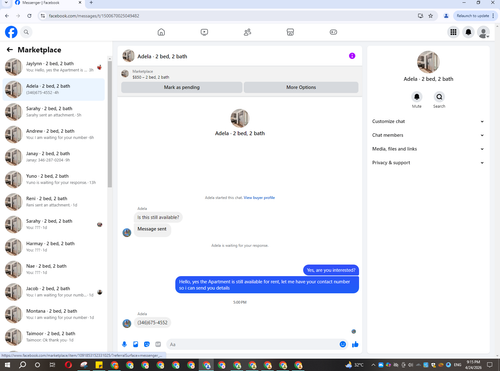Open the account profile avatar menu

(483, 32)
